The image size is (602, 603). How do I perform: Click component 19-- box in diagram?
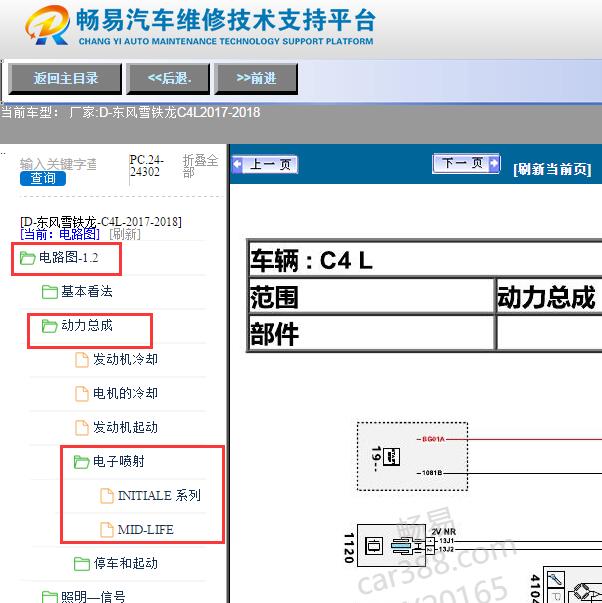(412, 456)
